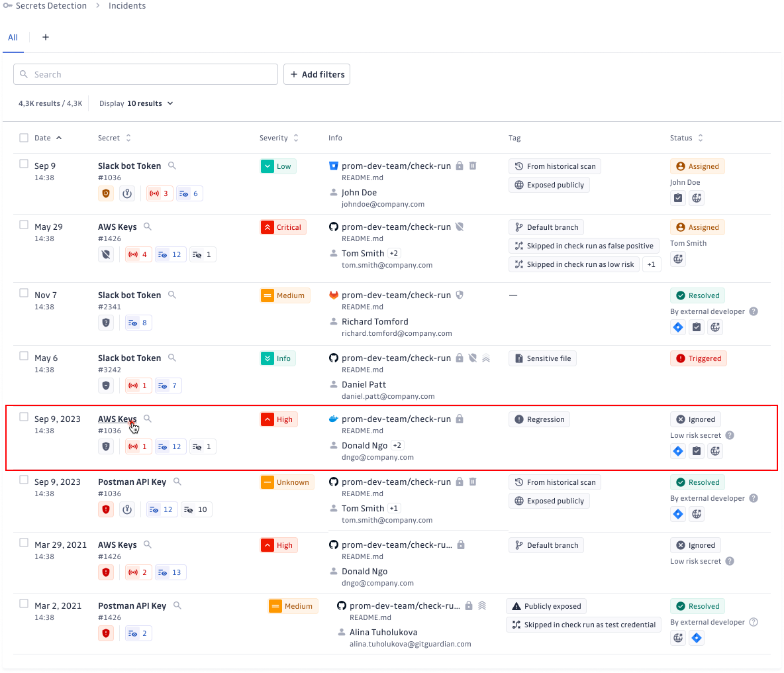Click the GitHub icon beside prom-dev-team/check-run on May 29
Viewport: 784px width, 673px height.
point(333,227)
